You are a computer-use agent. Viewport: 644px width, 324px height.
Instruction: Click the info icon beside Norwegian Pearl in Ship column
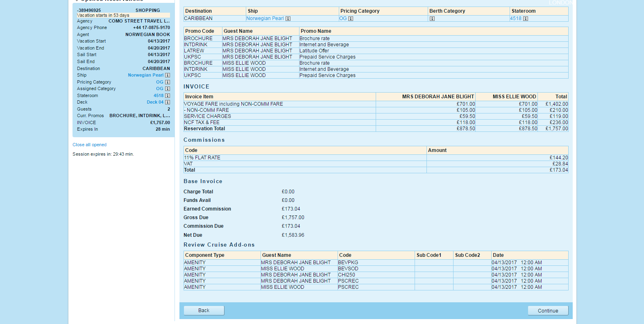tap(288, 18)
